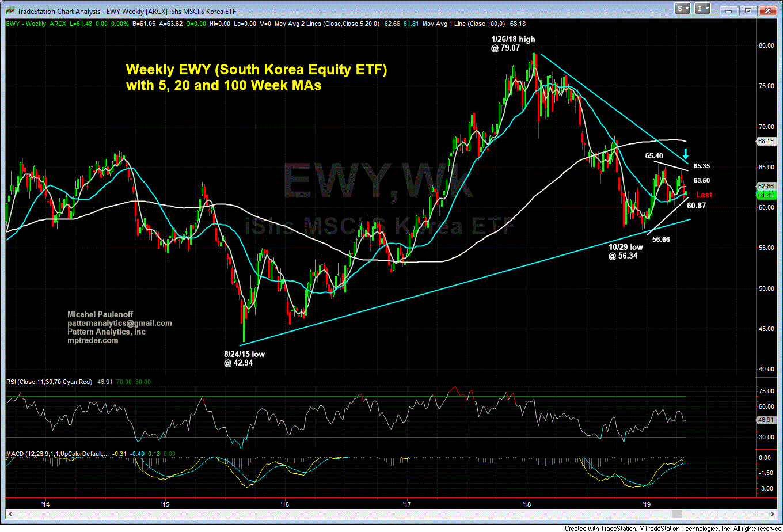This screenshot has width=783, height=532.
Task: Open the S symbol-link dropdown
Action: (x=683, y=9)
